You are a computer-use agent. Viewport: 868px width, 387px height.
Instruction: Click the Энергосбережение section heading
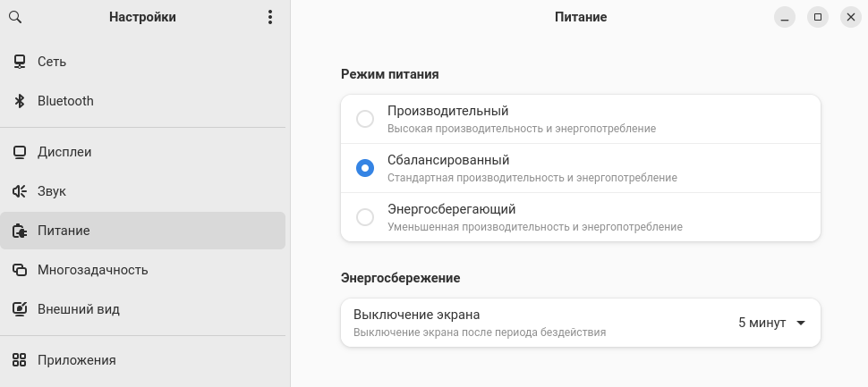click(400, 278)
